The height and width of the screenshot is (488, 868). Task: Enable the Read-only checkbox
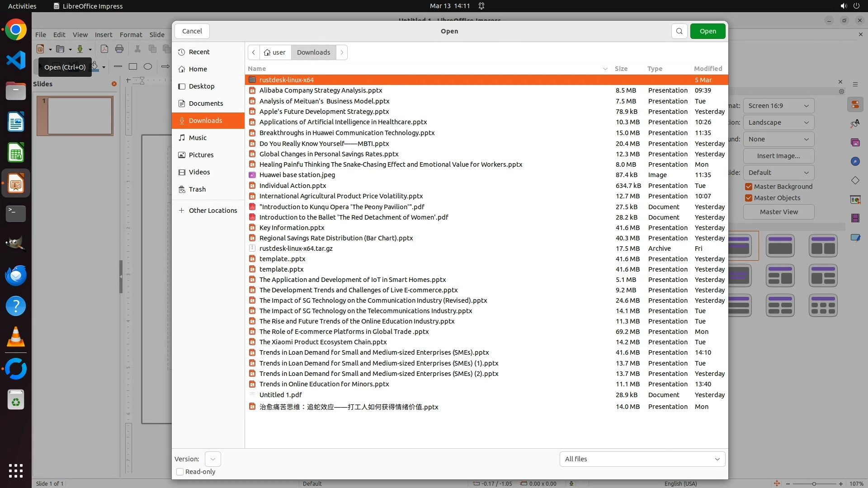(x=180, y=472)
